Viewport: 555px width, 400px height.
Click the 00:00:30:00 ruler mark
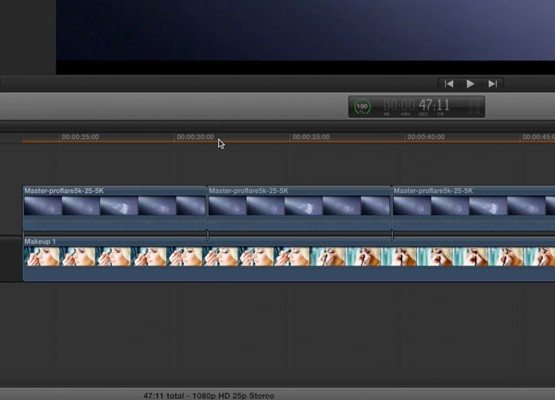[195, 137]
